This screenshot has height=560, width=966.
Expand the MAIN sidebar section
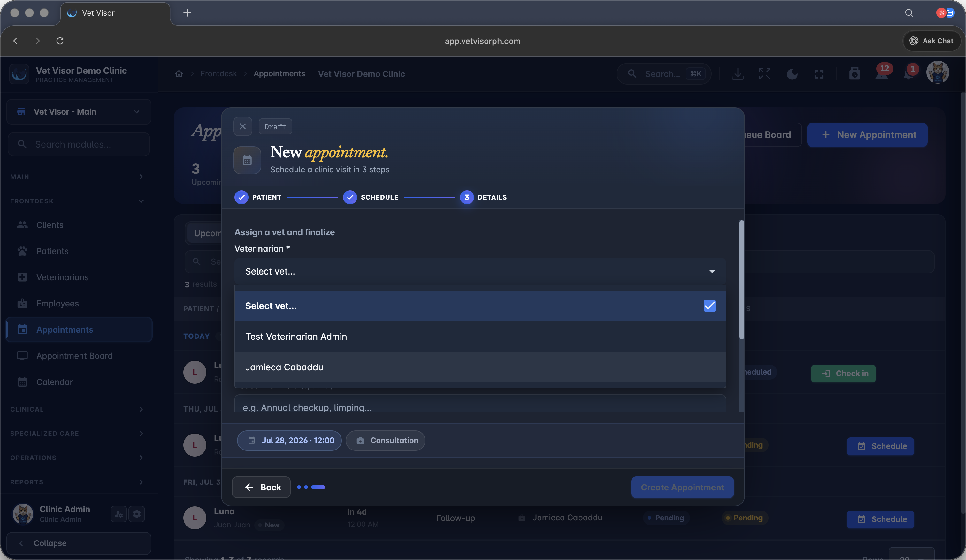pos(77,177)
